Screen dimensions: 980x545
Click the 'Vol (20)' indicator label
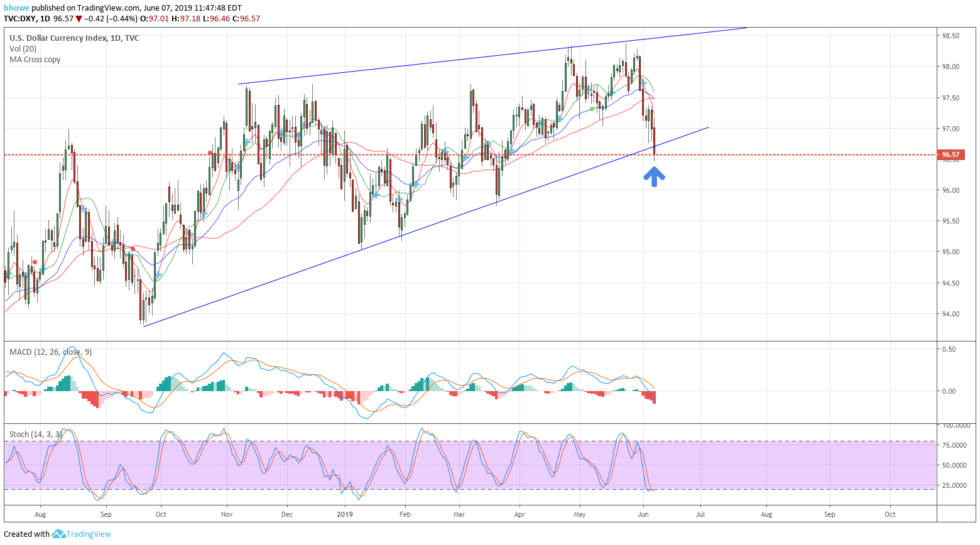tap(23, 48)
